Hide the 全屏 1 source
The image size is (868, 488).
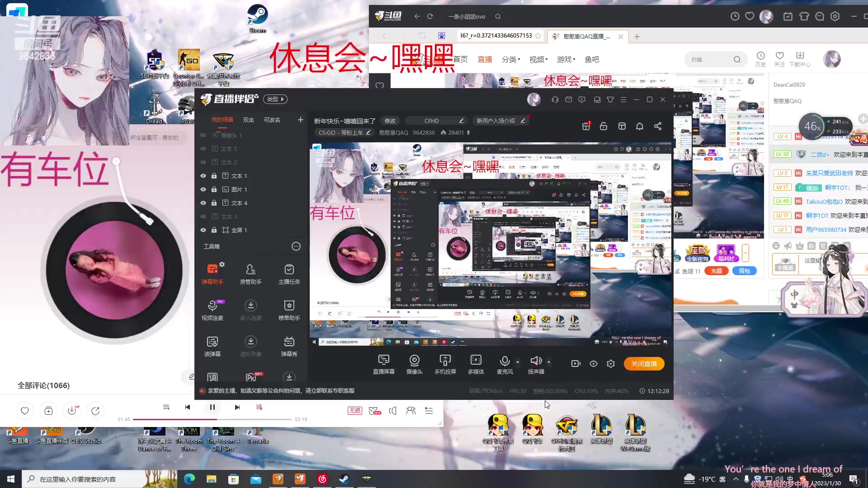203,230
